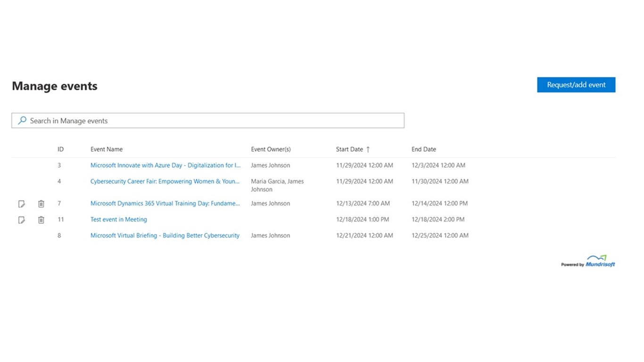Screen dimensions: 644x362
Task: Select the ID cell showing 4
Action: [x=59, y=181]
